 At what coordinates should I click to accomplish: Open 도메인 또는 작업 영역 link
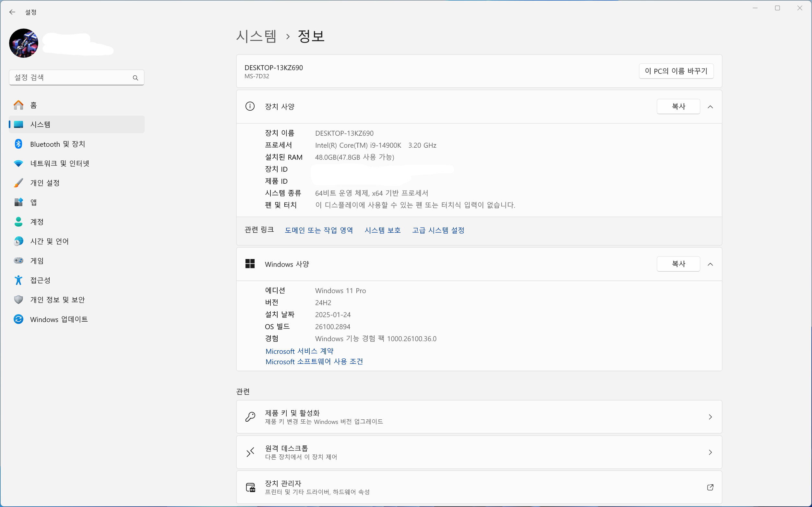(318, 230)
